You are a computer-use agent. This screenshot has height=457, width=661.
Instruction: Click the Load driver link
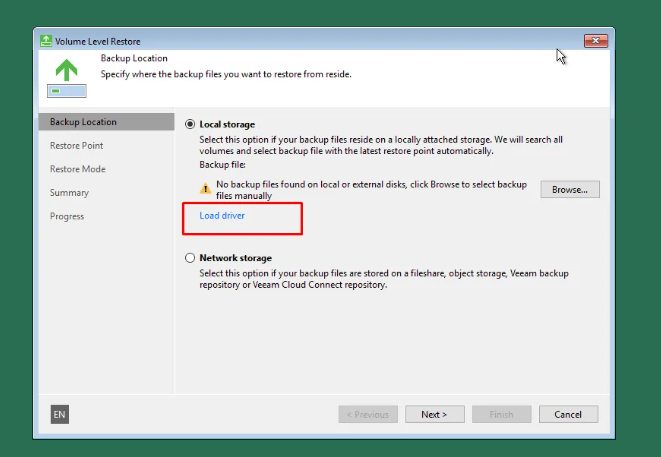[222, 216]
